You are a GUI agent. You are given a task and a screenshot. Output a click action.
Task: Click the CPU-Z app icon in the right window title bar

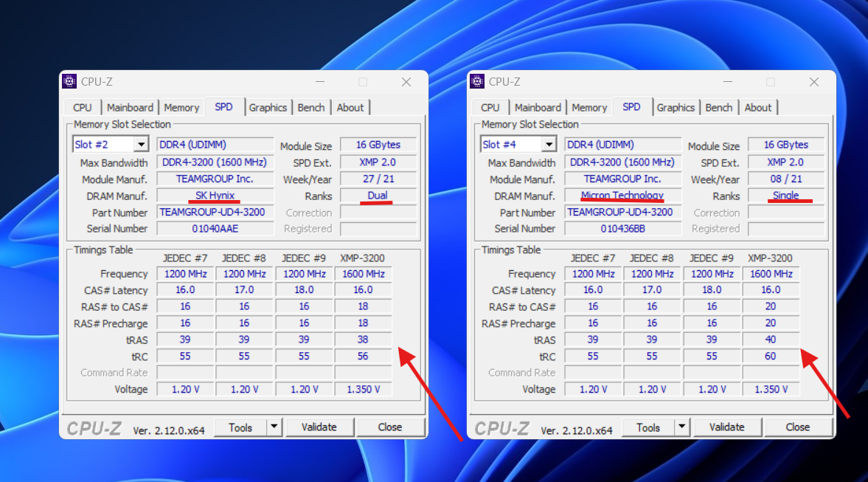[476, 81]
